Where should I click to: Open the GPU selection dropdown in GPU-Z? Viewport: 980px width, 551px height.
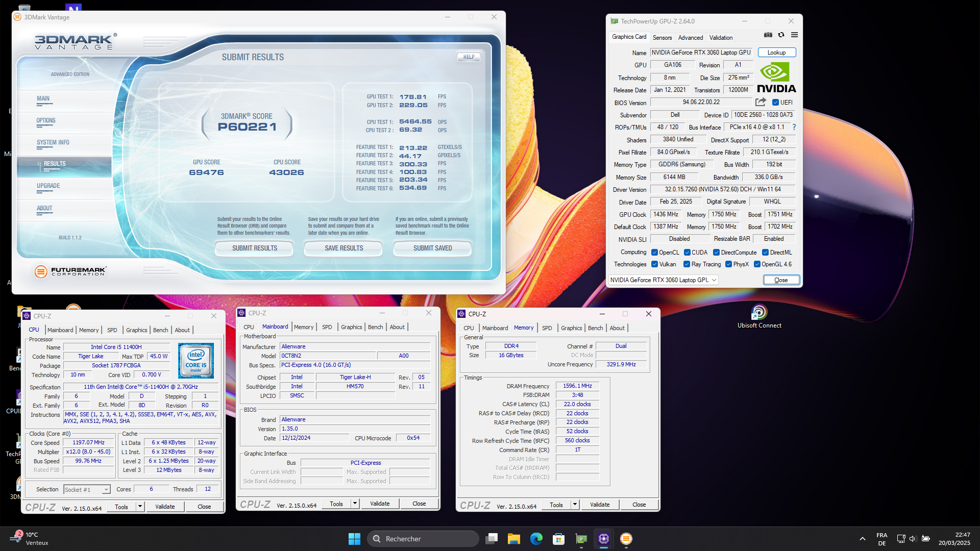(x=664, y=280)
